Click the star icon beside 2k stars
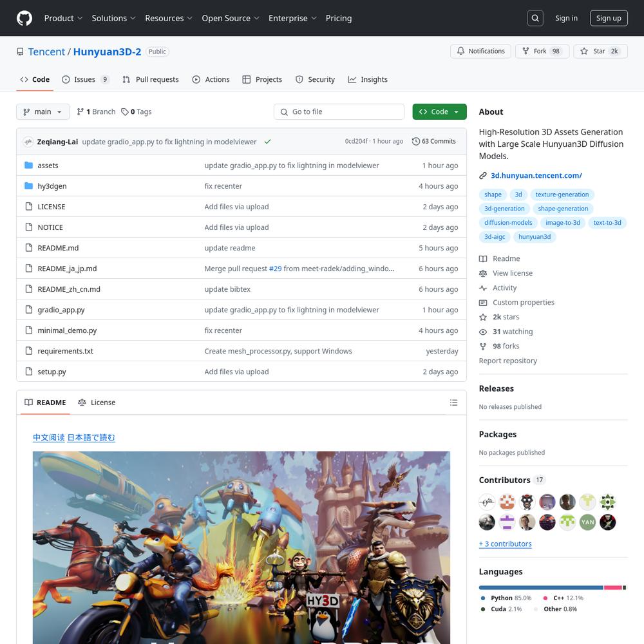Viewport: 644px width, 644px height. [x=483, y=317]
